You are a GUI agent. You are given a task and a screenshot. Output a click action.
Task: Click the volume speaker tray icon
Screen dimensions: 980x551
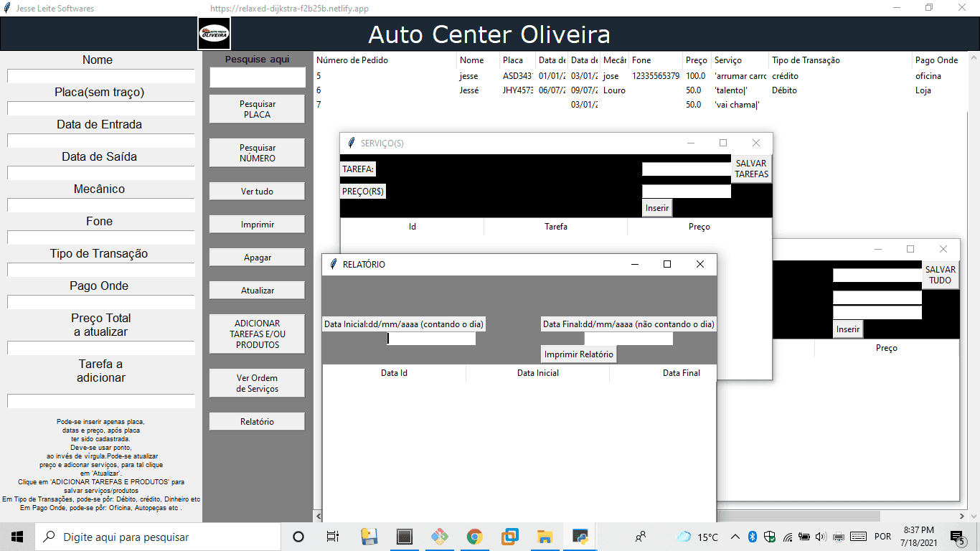pyautogui.click(x=821, y=537)
